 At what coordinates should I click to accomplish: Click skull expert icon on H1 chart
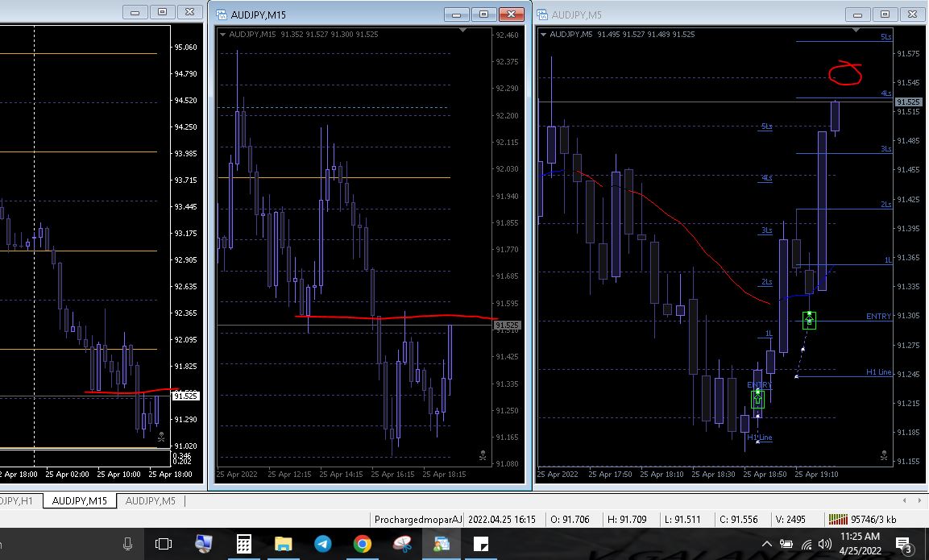(x=161, y=438)
